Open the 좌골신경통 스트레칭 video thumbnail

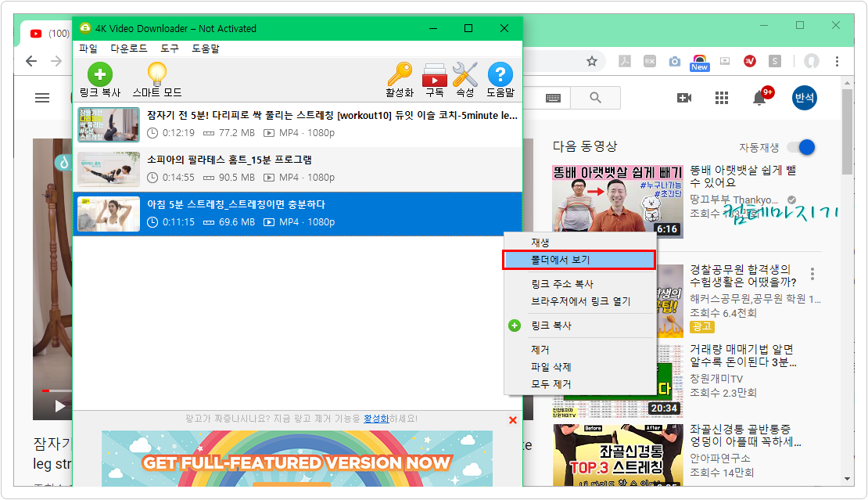(617, 455)
